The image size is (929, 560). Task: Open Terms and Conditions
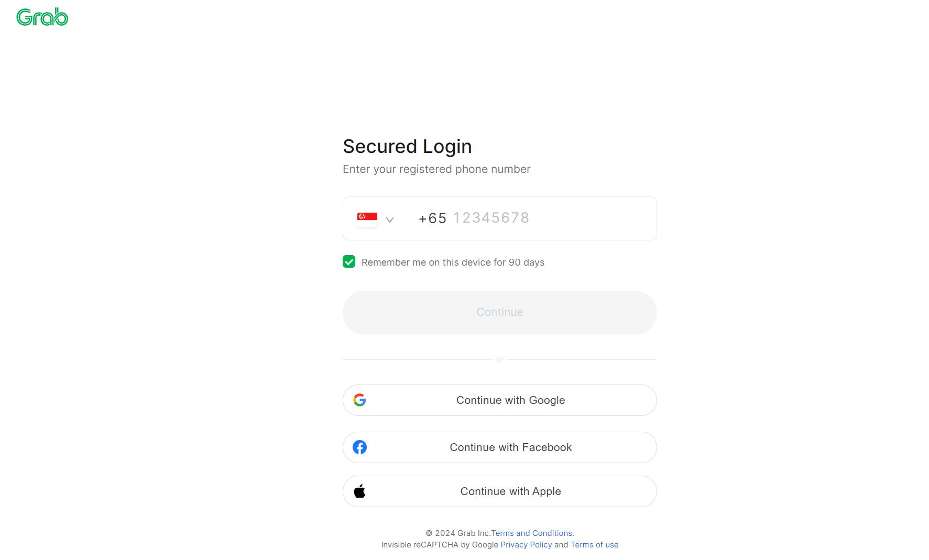tap(532, 533)
